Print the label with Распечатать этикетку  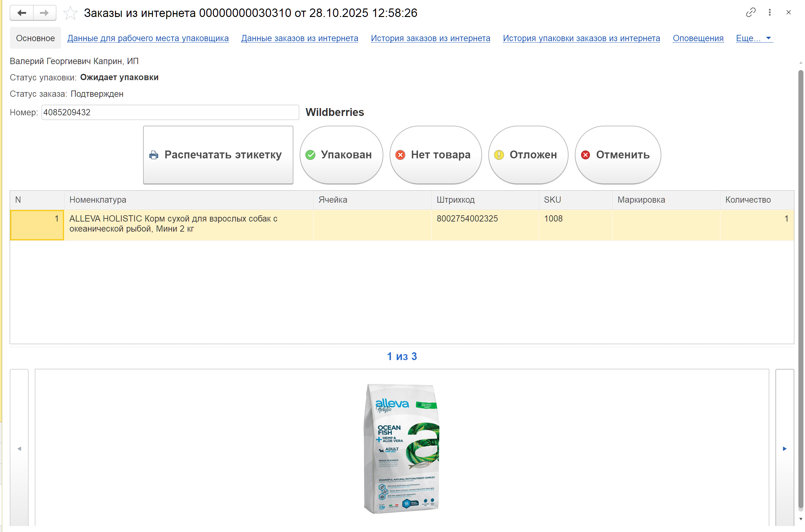(x=218, y=155)
